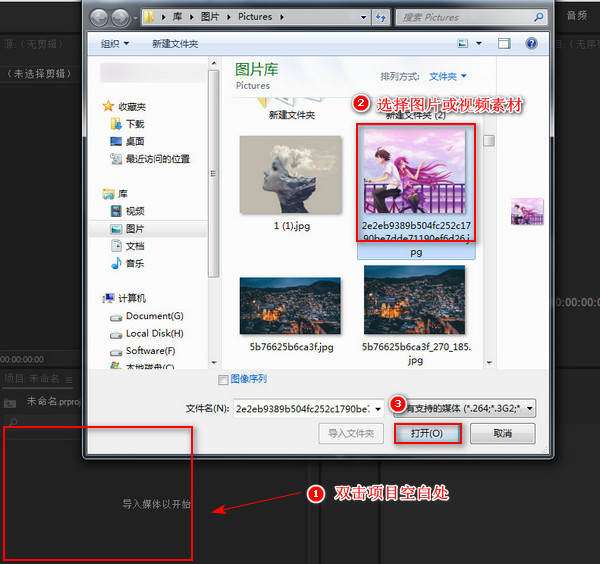This screenshot has width=600, height=564.
Task: Click the preview thumbnail in preview pane
Action: tap(527, 211)
